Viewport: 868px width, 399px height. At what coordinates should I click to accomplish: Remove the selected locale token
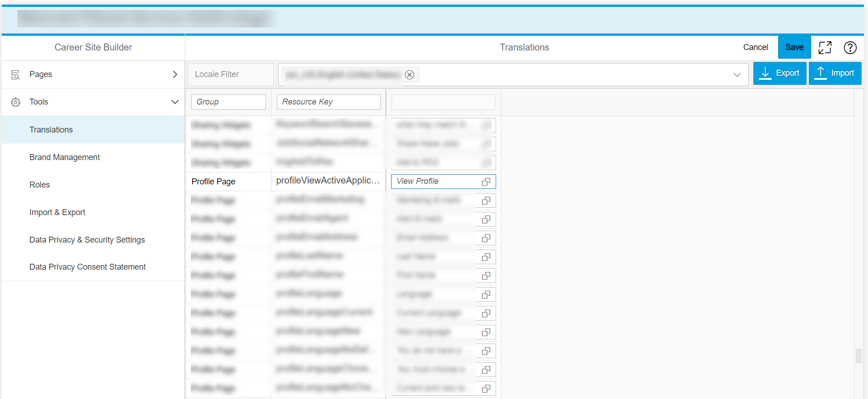coord(409,75)
